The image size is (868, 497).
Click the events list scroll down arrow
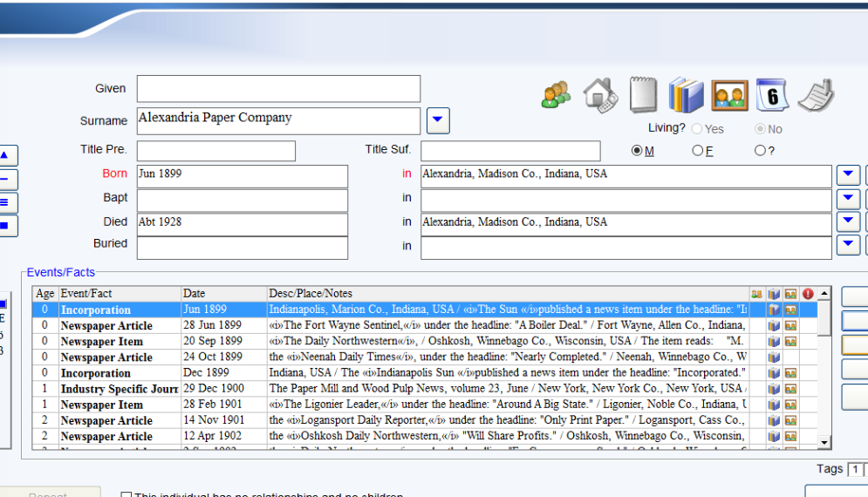click(x=824, y=442)
